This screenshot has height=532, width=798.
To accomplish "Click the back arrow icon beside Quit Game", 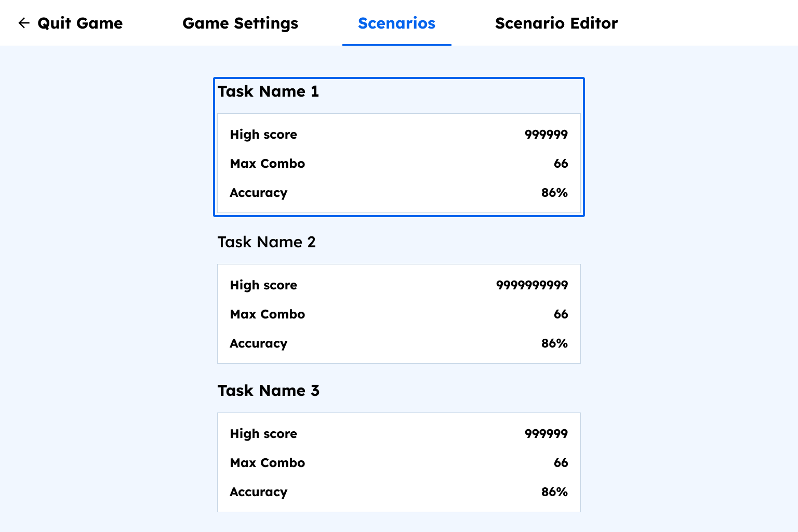I will (x=24, y=23).
